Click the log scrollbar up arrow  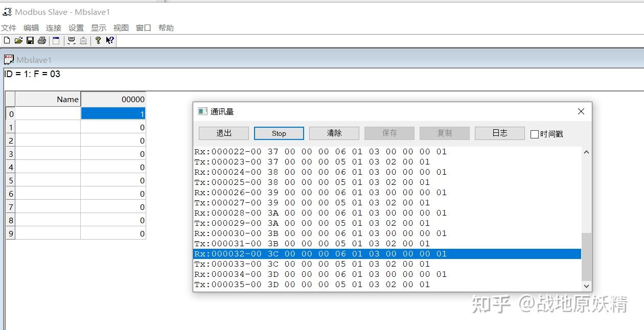point(586,152)
